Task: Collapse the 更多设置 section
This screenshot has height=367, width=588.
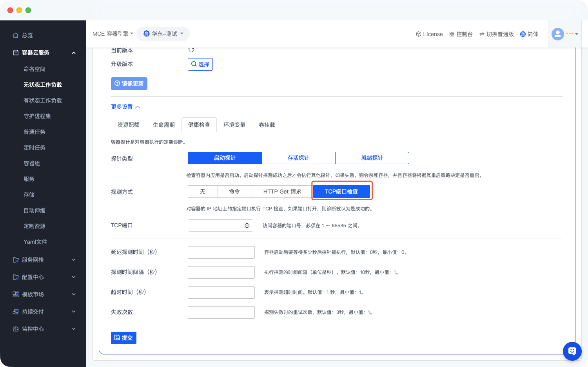Action: coord(125,107)
